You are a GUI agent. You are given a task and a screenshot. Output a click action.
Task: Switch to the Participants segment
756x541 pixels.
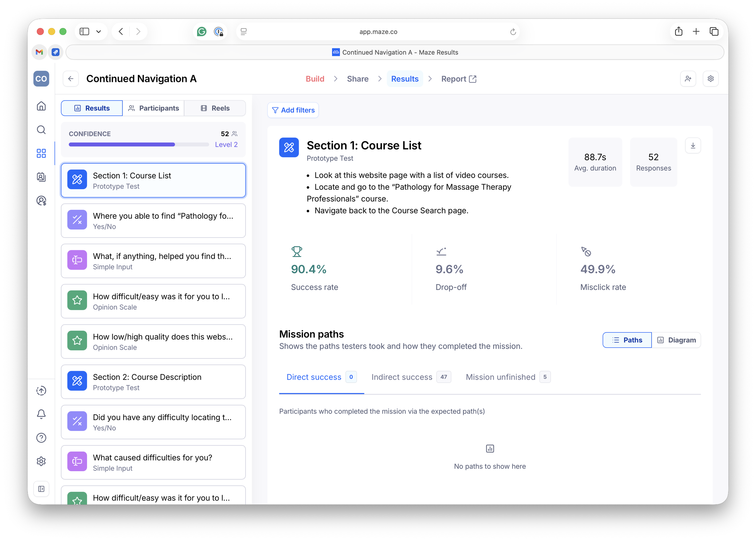tap(153, 108)
